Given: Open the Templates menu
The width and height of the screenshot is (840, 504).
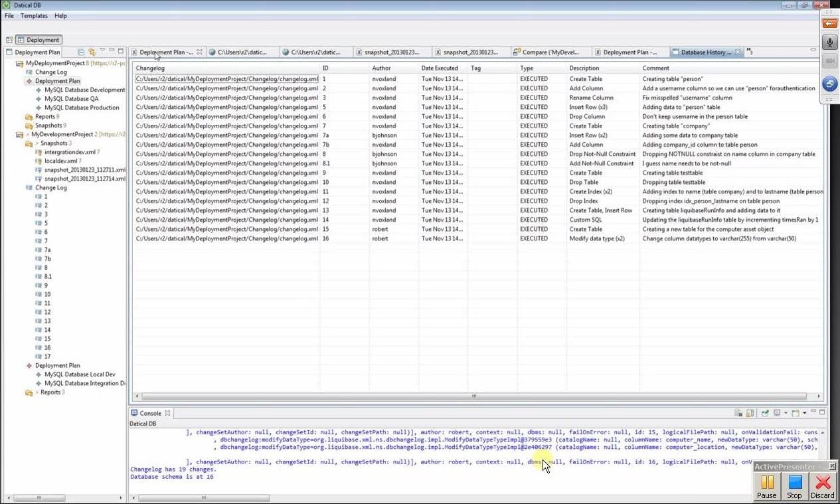Looking at the screenshot, I should (x=34, y=15).
